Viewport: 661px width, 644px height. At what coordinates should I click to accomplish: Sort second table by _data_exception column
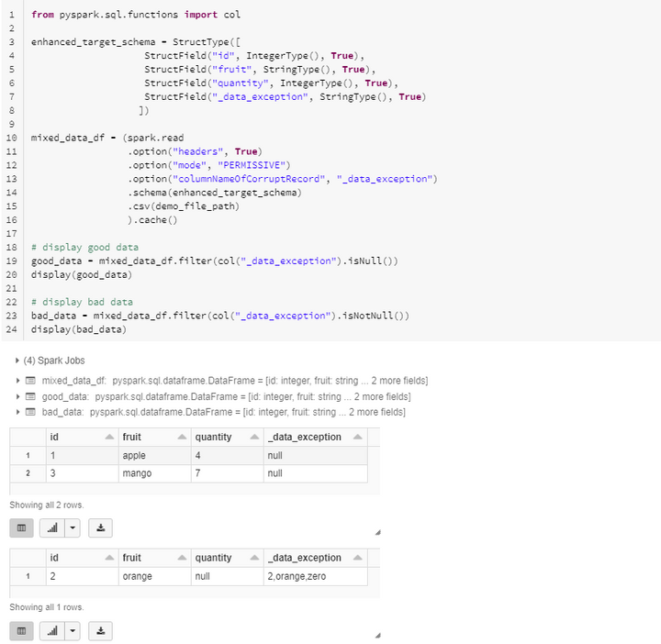(357, 558)
